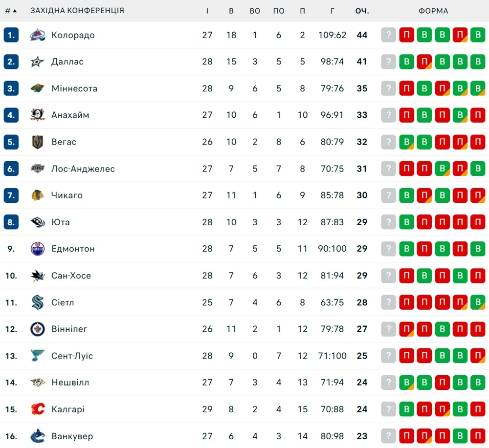Click the Vegas Golden Knights logo

click(x=38, y=142)
